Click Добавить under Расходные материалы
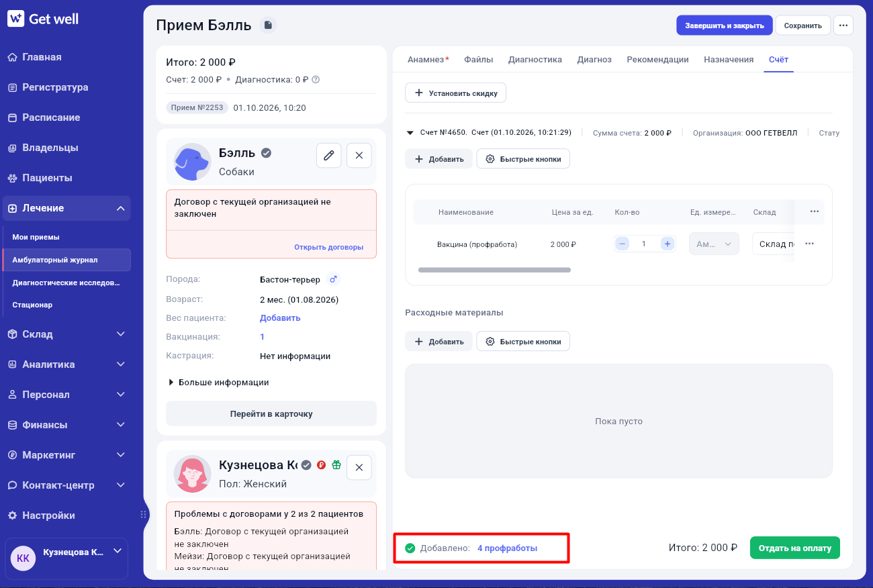Viewport: 873px width, 588px height. 439,341
